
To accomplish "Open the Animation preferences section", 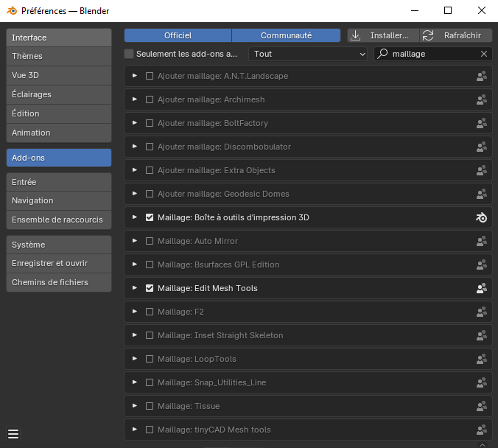I will tap(59, 133).
